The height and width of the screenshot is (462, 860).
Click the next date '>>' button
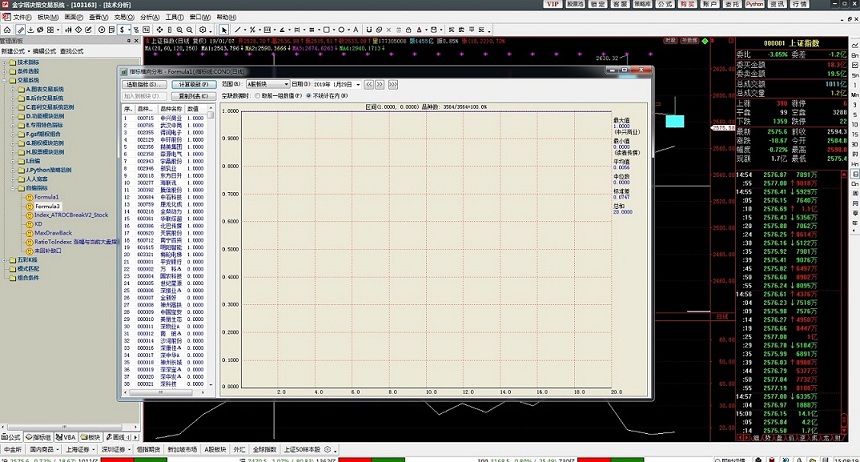(x=380, y=84)
